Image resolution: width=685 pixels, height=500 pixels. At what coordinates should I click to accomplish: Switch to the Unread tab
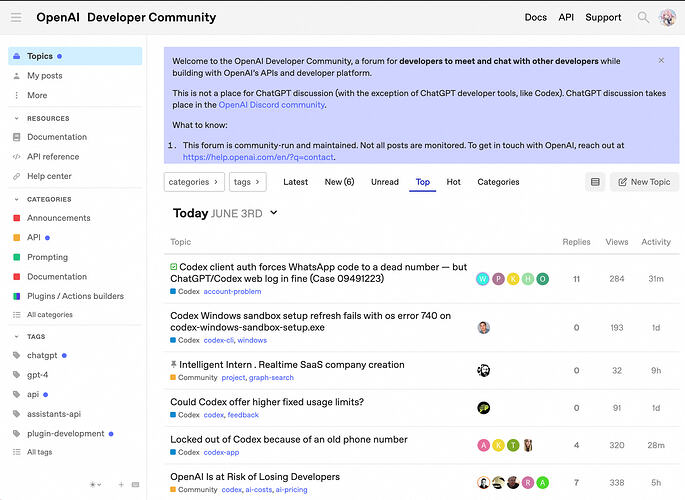(385, 182)
